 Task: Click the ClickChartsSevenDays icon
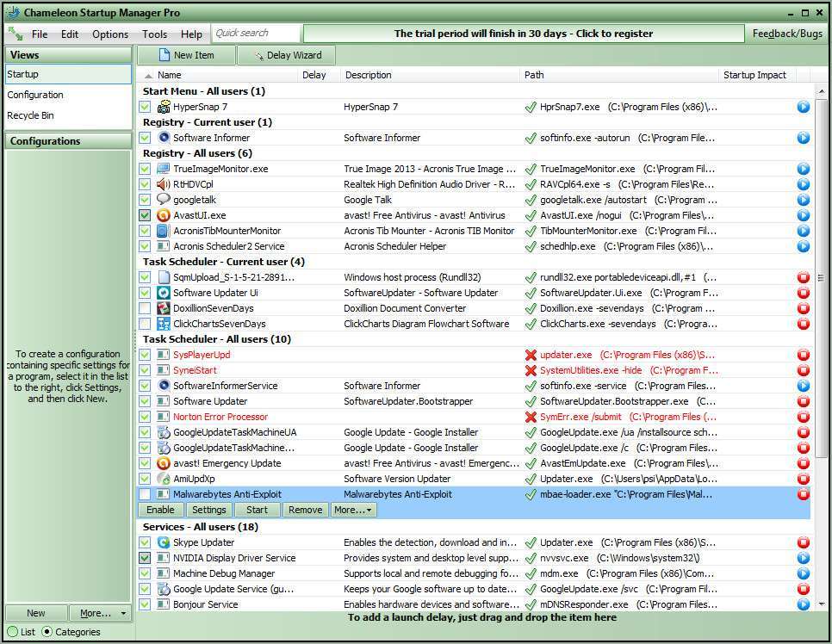(x=164, y=324)
